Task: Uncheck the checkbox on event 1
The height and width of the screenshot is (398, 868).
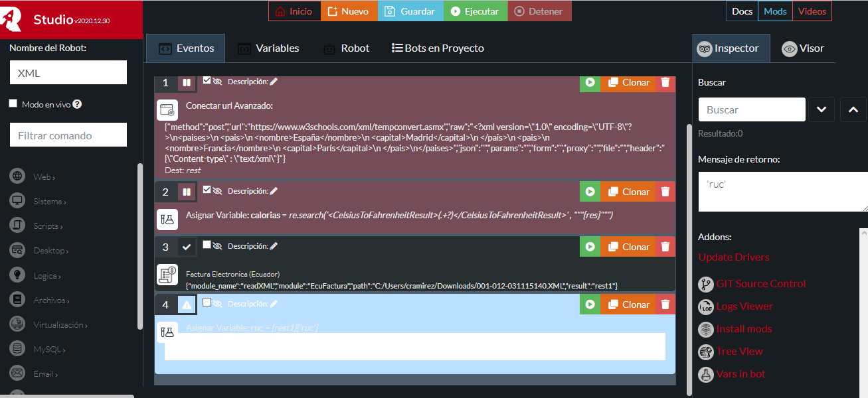Action: point(207,80)
